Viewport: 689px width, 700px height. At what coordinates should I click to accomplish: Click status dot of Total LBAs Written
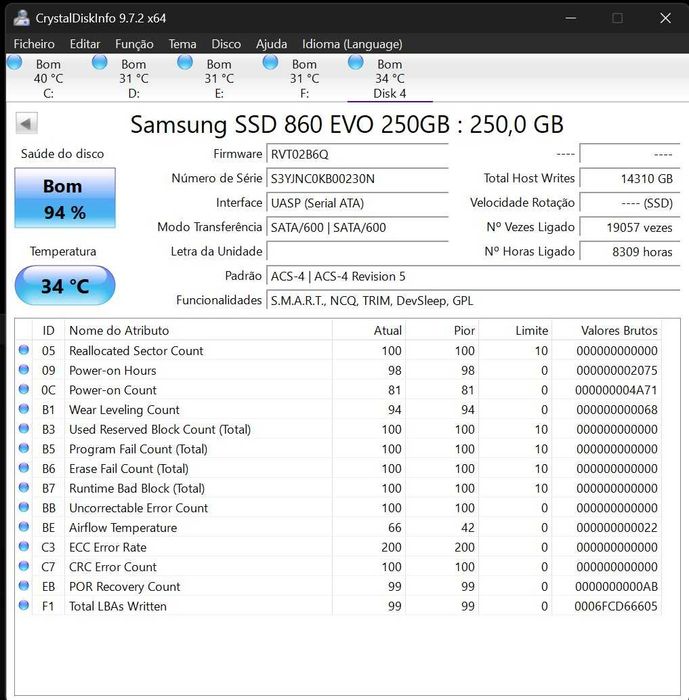24,605
